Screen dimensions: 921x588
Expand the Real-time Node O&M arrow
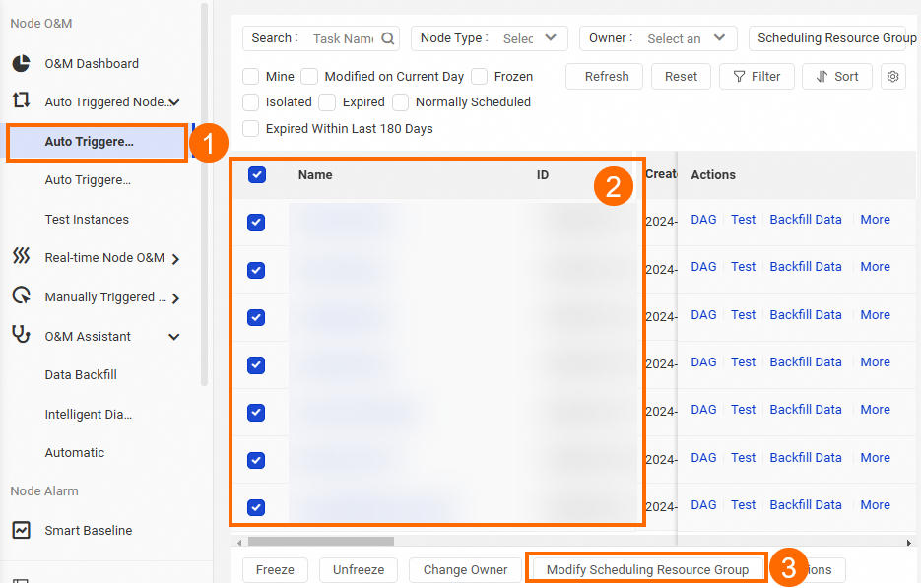tap(175, 258)
